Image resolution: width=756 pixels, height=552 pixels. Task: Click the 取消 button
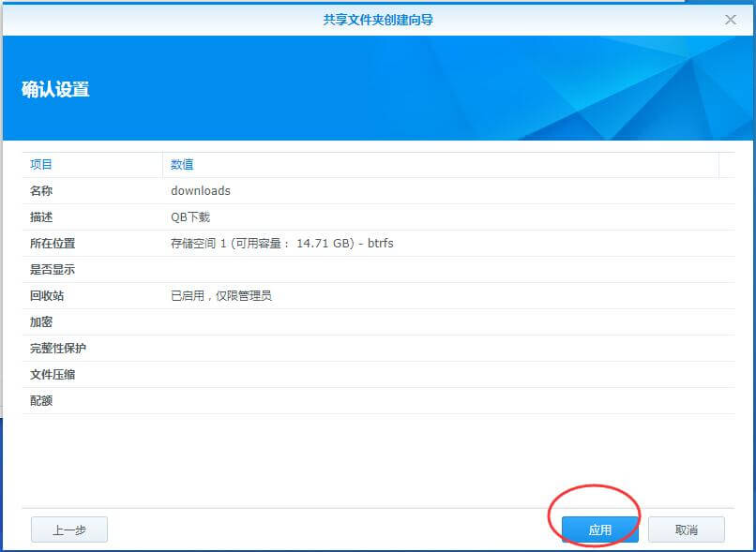[686, 530]
